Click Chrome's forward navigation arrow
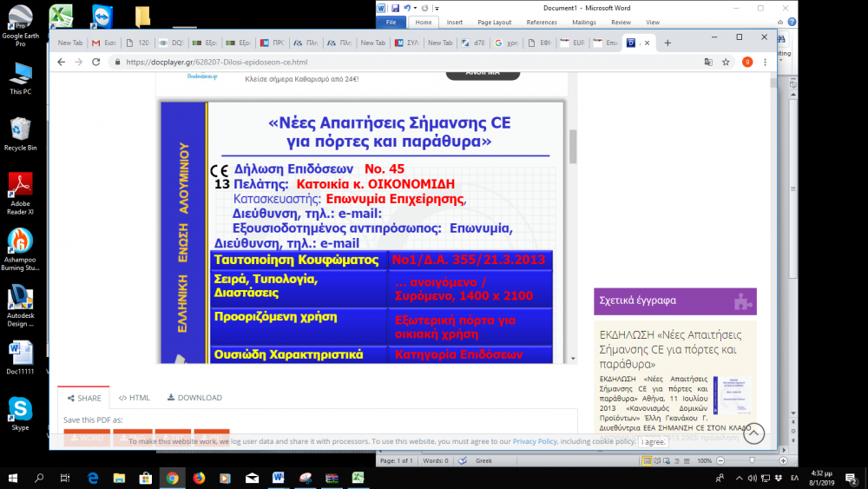868x489 pixels. coord(79,62)
